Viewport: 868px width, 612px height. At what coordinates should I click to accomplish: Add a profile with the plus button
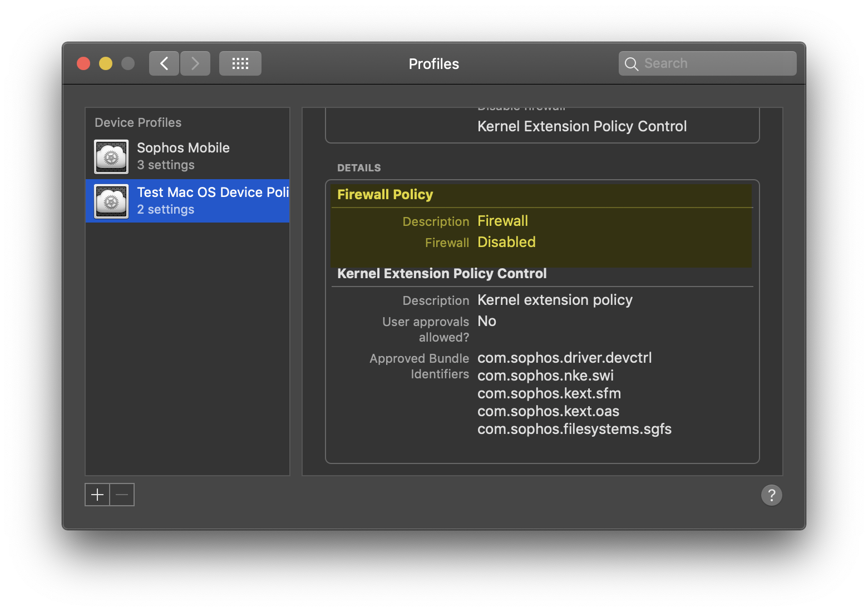pos(97,495)
